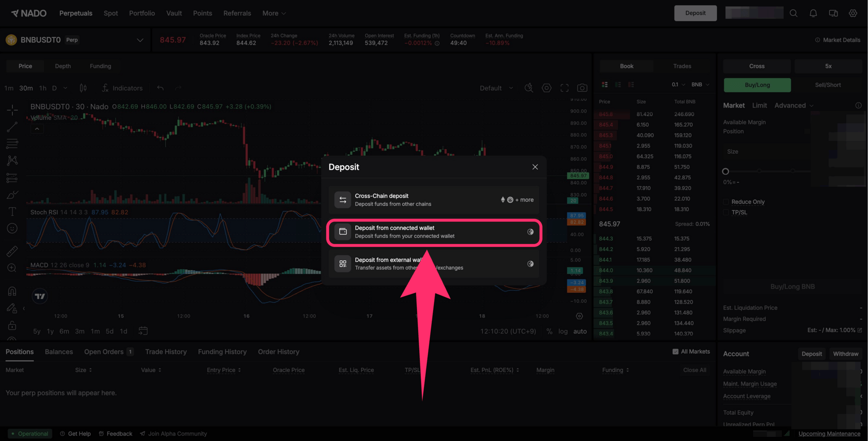Image resolution: width=868 pixels, height=441 pixels.
Task: Open the emoji icons tool
Action: [x=12, y=229]
